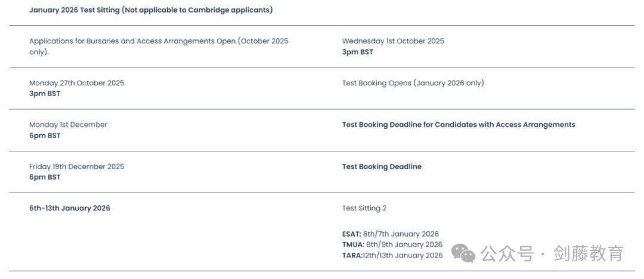The image size is (644, 279).
Task: Click the January 2026 Test Sitting heading
Action: (151, 10)
